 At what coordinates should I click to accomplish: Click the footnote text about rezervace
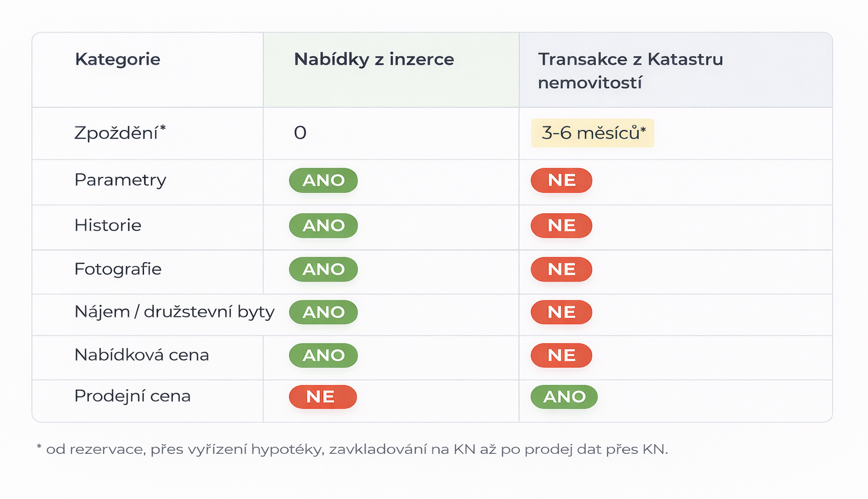(x=353, y=450)
